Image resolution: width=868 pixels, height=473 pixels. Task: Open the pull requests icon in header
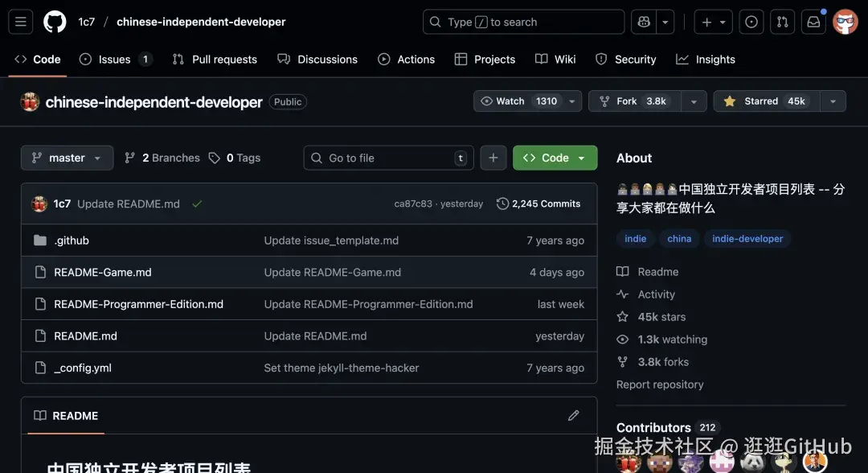[782, 22]
